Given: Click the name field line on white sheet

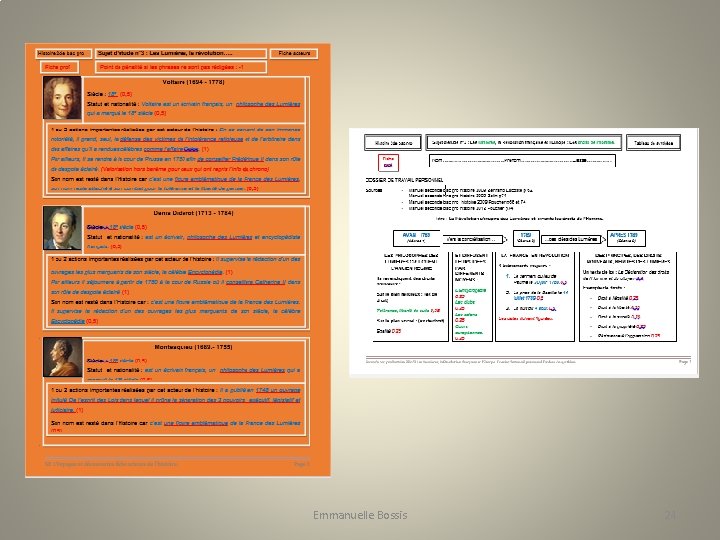Looking at the screenshot, I should pos(522,161).
